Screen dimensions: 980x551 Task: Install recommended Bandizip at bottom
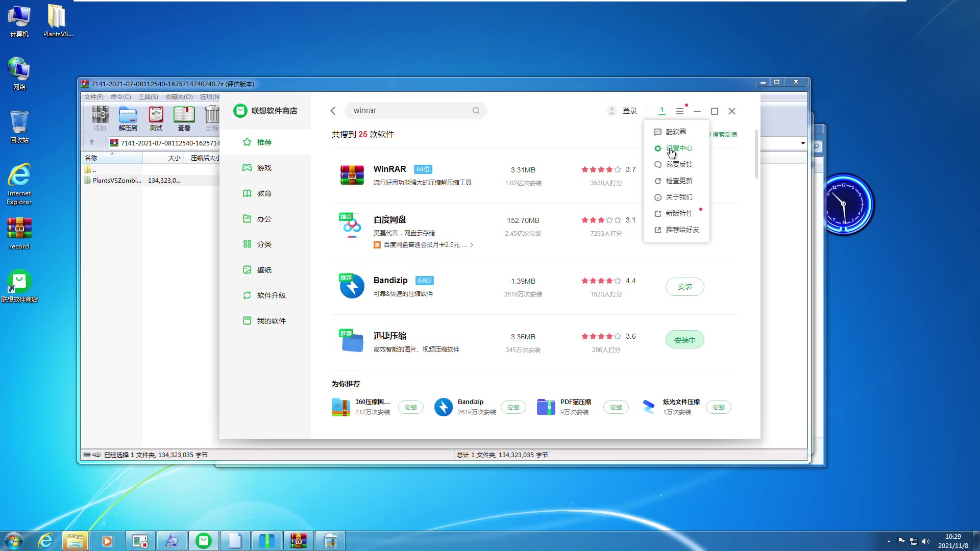click(x=513, y=408)
